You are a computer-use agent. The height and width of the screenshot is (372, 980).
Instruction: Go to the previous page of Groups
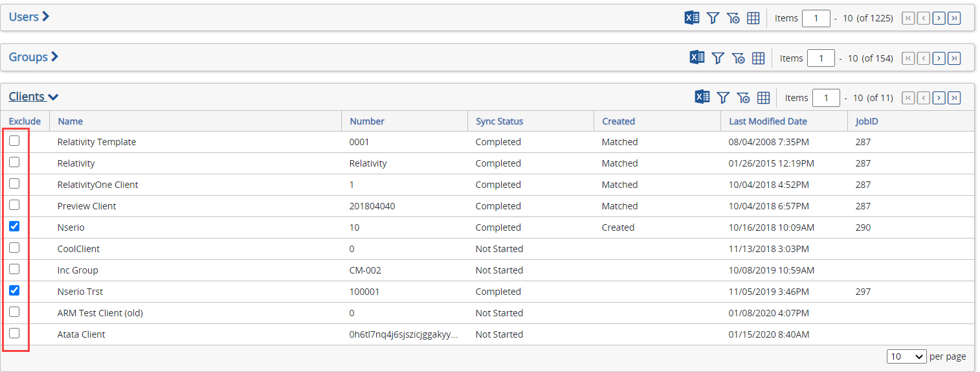(x=923, y=58)
